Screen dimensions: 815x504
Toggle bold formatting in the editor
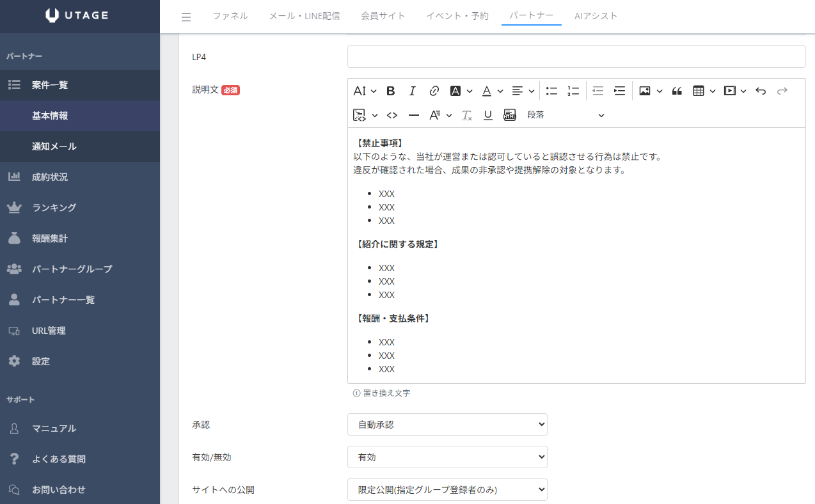[x=391, y=91]
